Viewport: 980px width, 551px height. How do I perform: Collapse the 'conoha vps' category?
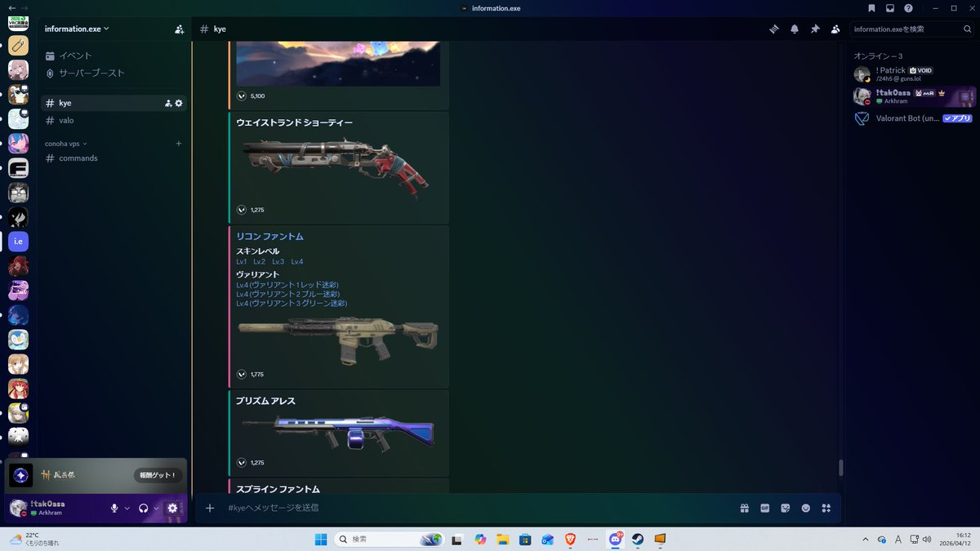[65, 144]
